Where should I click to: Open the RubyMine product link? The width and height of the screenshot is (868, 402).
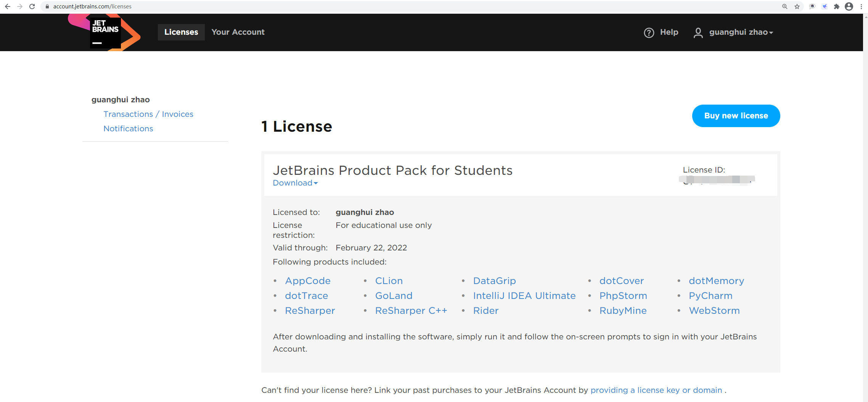623,310
